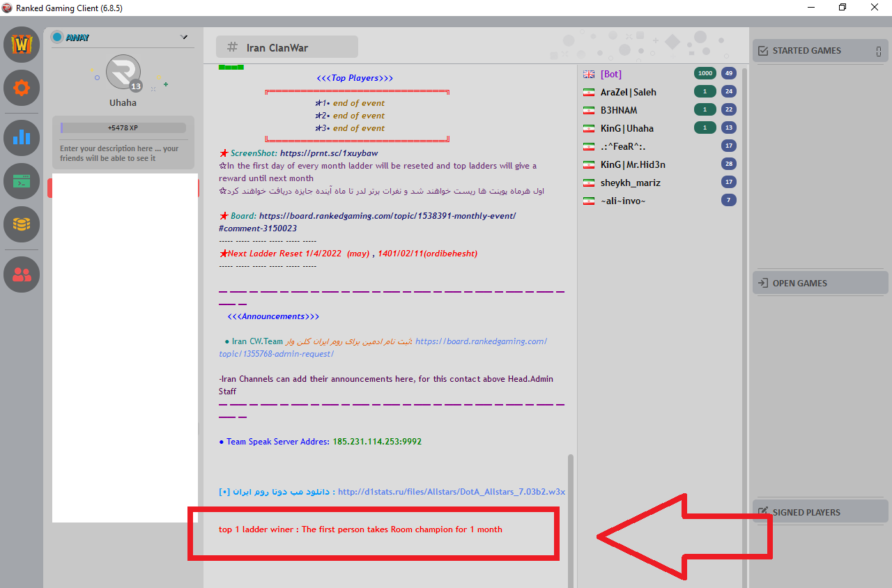This screenshot has width=892, height=588.
Task: Click the chat area vertical scrollbar
Action: tap(571, 521)
